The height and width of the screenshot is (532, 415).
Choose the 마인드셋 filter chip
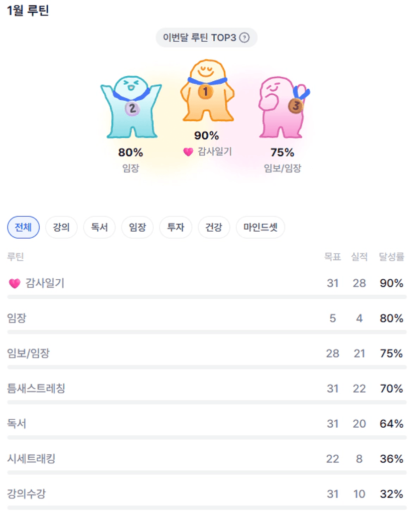(x=260, y=228)
